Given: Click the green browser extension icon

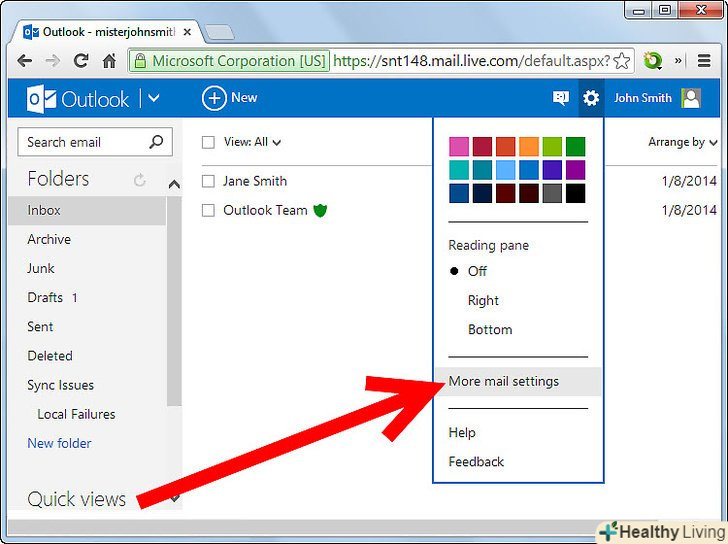Looking at the screenshot, I should tap(653, 61).
